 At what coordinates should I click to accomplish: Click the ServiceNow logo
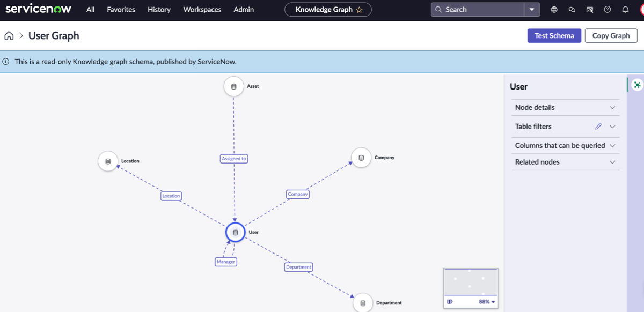click(x=38, y=9)
